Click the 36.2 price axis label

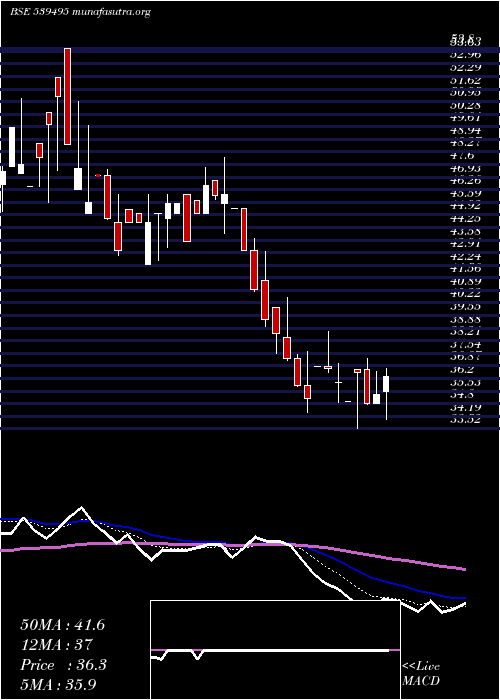(462, 370)
